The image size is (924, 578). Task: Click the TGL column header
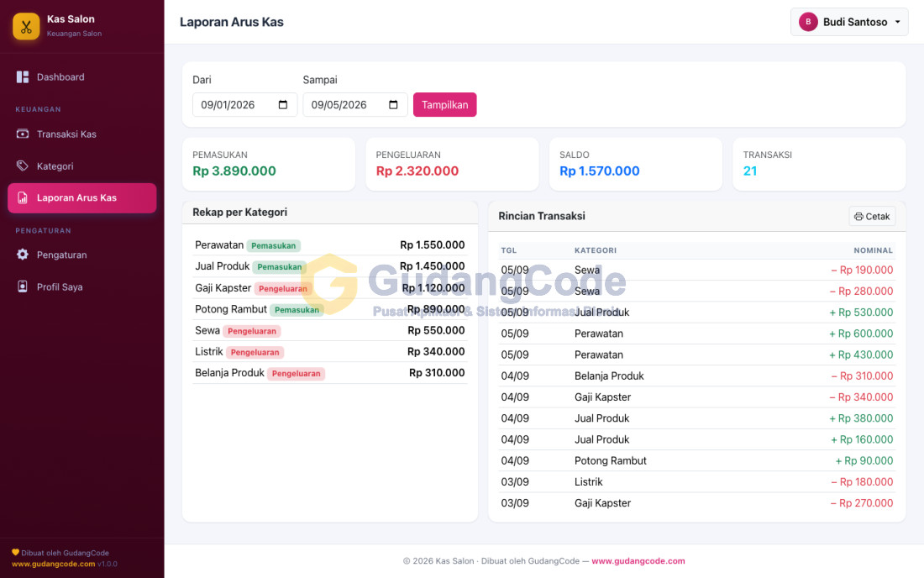click(508, 250)
